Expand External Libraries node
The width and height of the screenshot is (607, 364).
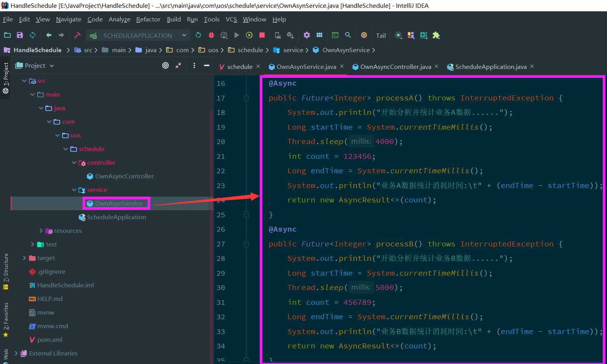[x=16, y=353]
